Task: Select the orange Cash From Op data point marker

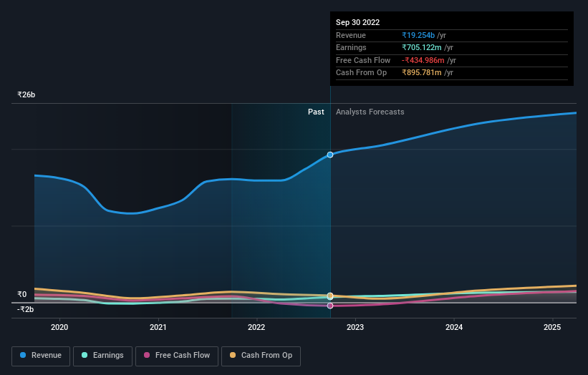Action: pos(330,296)
